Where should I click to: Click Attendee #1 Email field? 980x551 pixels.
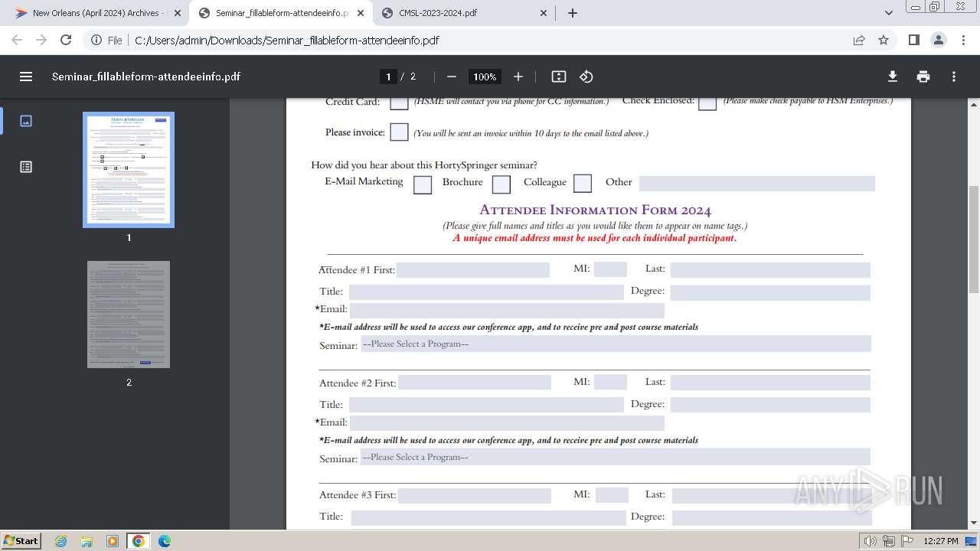(x=507, y=310)
